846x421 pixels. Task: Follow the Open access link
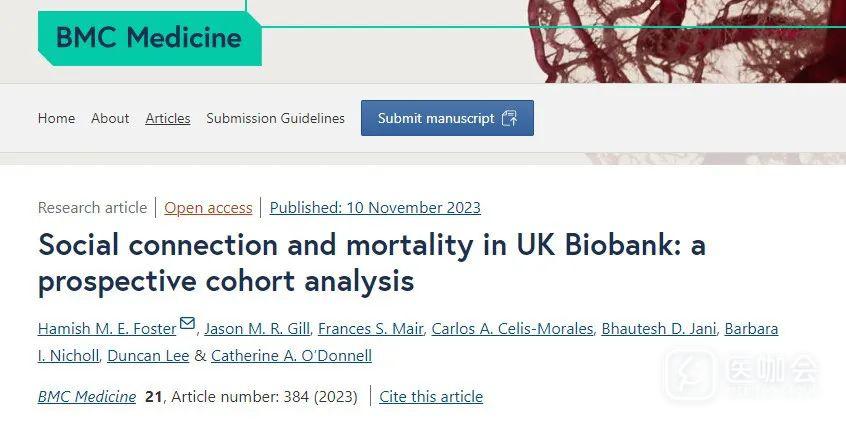pyautogui.click(x=208, y=208)
